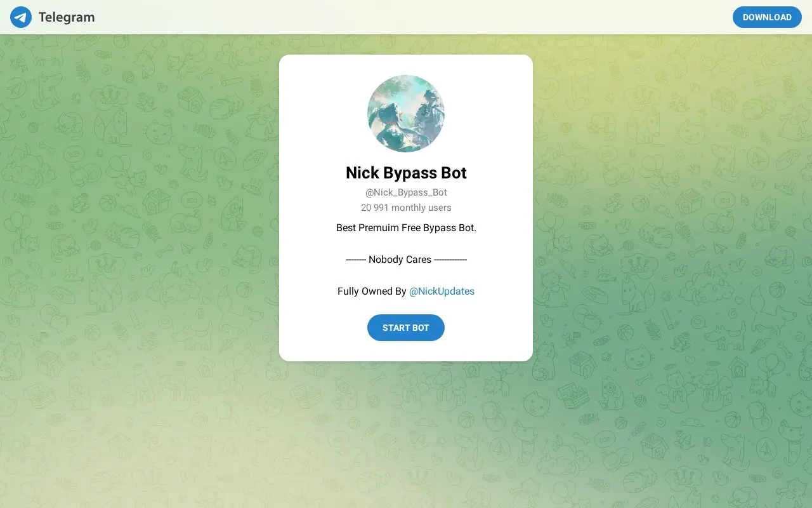The width and height of the screenshot is (812, 508).
Task: Click the "20 991 monthly users" text
Action: point(406,208)
